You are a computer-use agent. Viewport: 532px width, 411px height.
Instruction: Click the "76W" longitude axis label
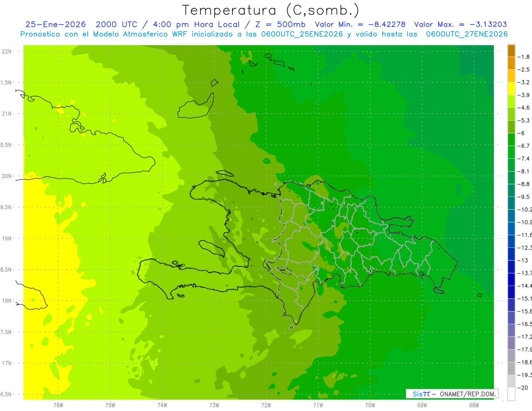[59, 405]
